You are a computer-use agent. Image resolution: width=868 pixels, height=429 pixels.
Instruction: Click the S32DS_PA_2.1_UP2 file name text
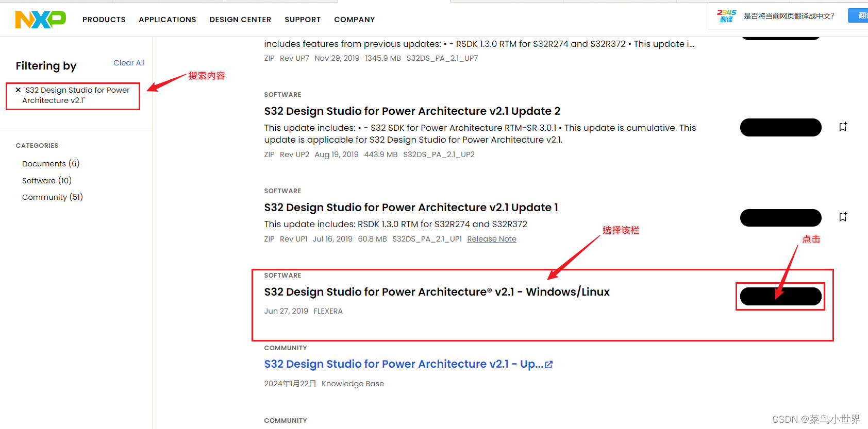[439, 155]
